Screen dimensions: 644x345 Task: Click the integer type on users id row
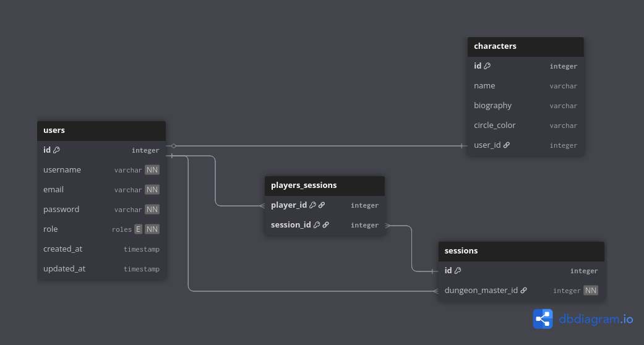click(x=145, y=150)
